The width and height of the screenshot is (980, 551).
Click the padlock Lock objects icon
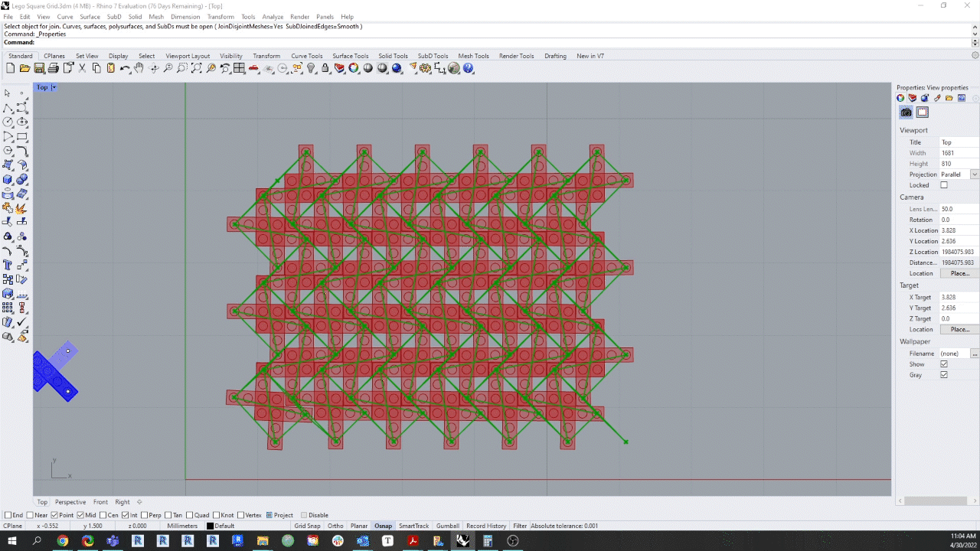tap(325, 68)
